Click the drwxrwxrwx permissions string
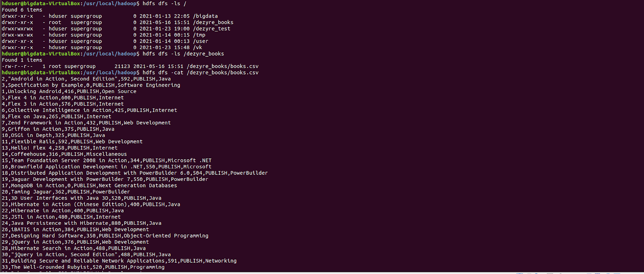The image size is (644, 274). (x=17, y=29)
